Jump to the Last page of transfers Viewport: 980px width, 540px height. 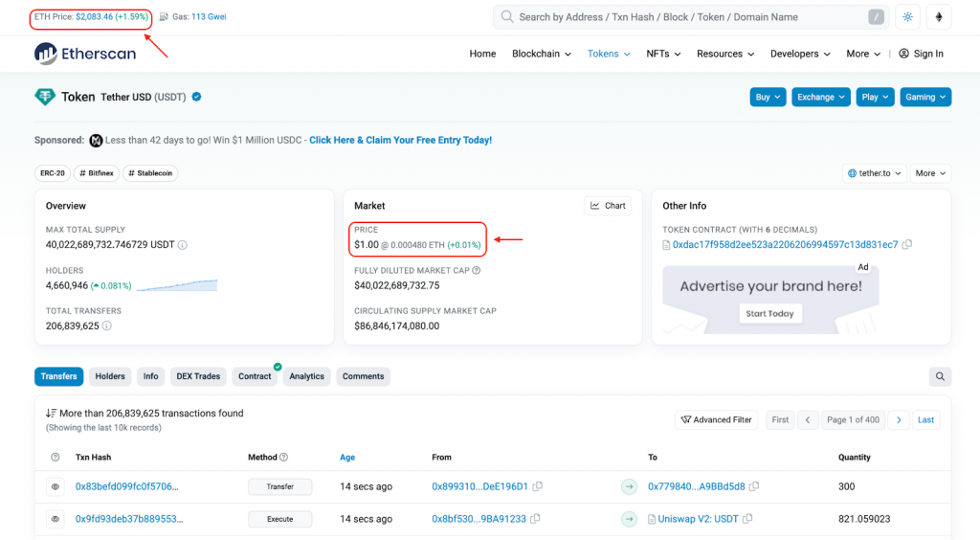tap(925, 420)
